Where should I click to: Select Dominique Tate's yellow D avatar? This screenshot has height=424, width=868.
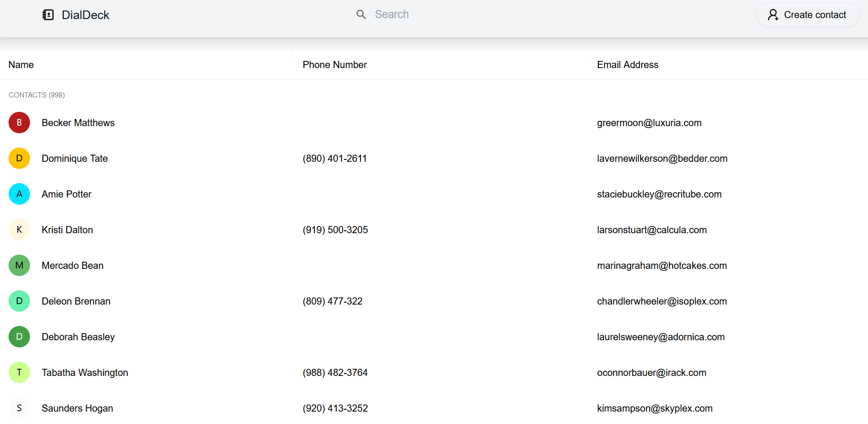(x=20, y=158)
